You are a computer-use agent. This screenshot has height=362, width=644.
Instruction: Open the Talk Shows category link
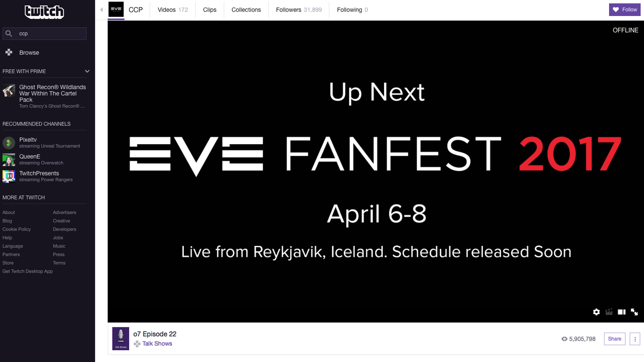click(157, 344)
